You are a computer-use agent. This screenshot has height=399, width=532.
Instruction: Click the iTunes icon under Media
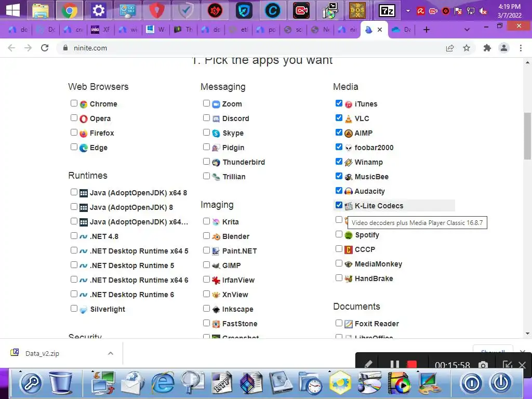(x=349, y=104)
